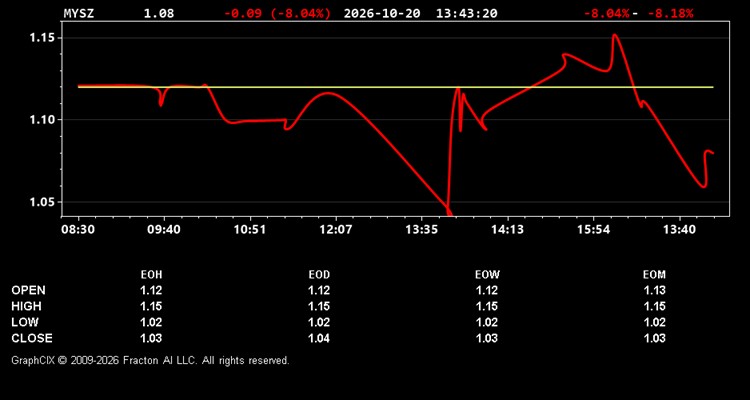Click the LOW row label
This screenshot has width=750, height=400.
[x=25, y=322]
